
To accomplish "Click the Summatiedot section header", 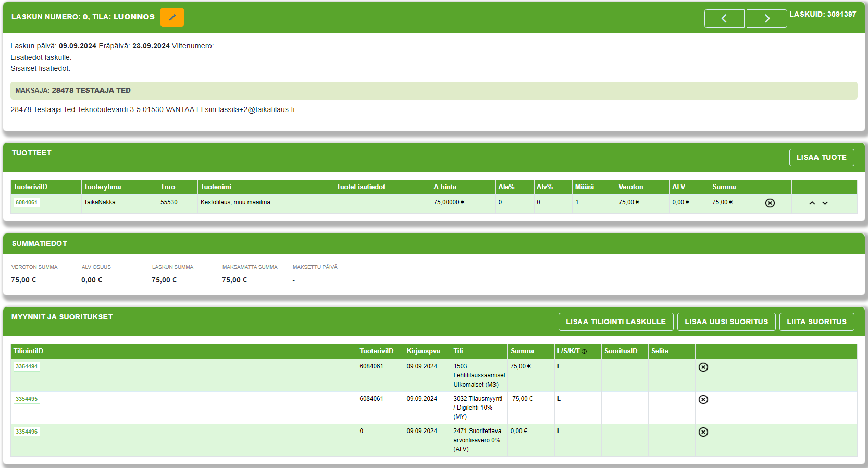I will click(40, 243).
